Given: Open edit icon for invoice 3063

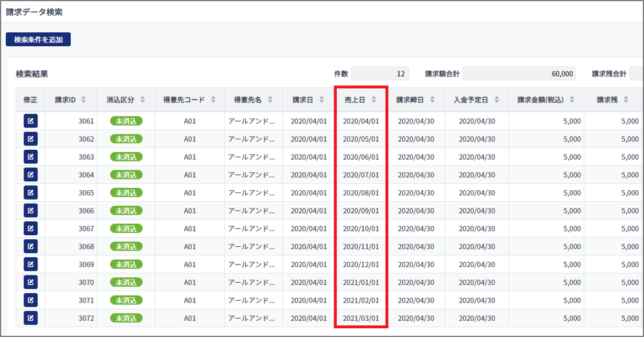Looking at the screenshot, I should [30, 157].
